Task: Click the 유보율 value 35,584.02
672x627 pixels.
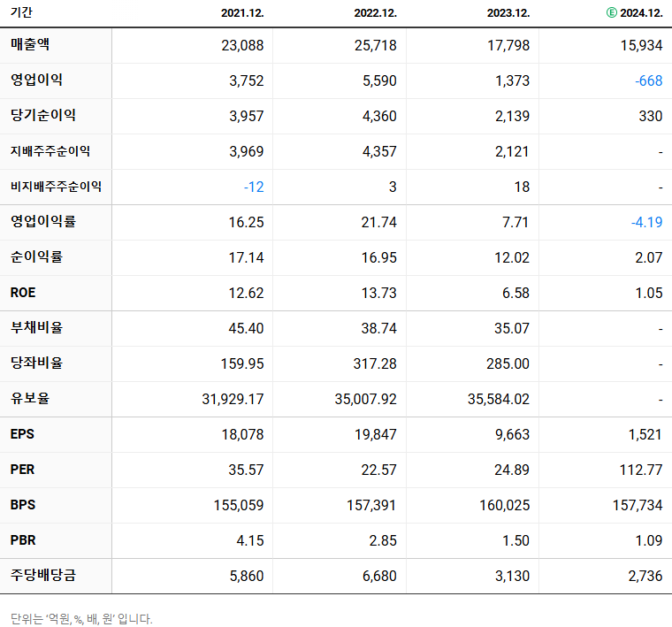Action: (x=499, y=399)
